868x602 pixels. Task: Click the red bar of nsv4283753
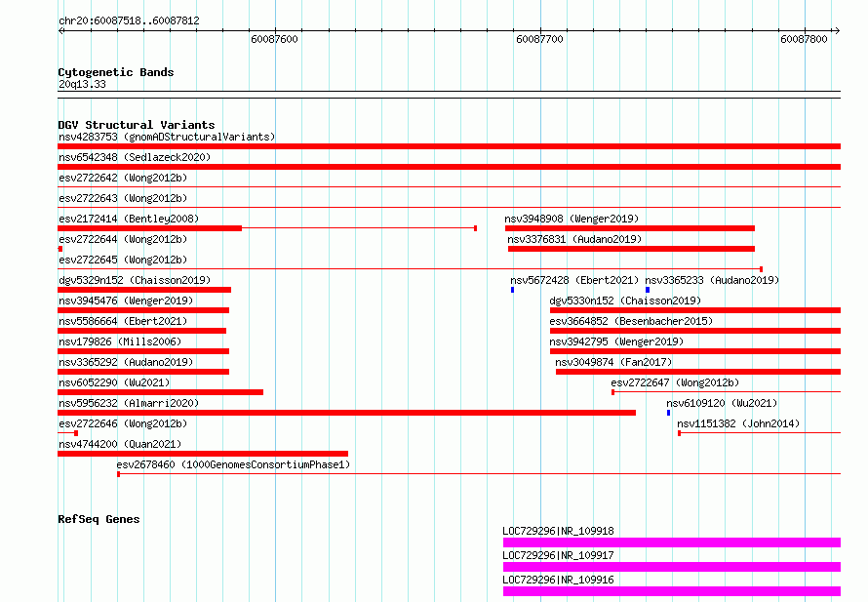[449, 146]
